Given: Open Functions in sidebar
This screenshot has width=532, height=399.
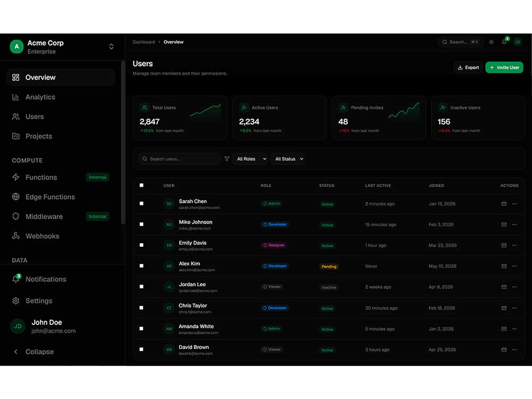Looking at the screenshot, I should (61, 178).
